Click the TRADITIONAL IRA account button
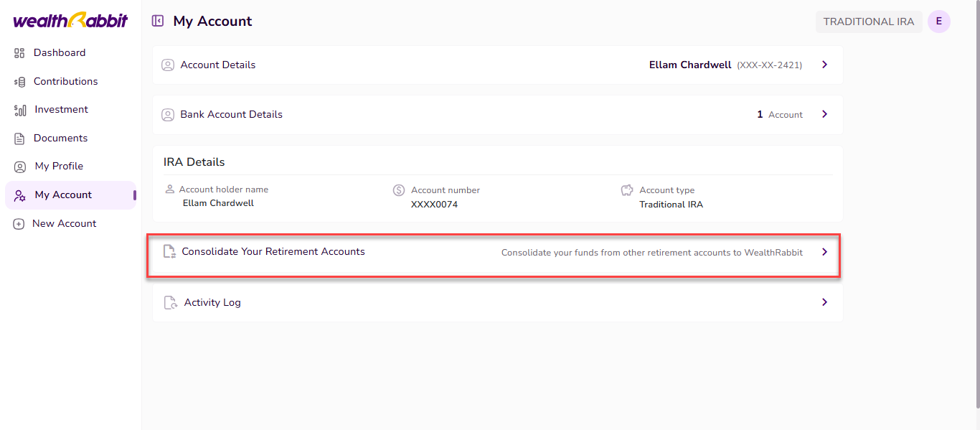 click(868, 22)
